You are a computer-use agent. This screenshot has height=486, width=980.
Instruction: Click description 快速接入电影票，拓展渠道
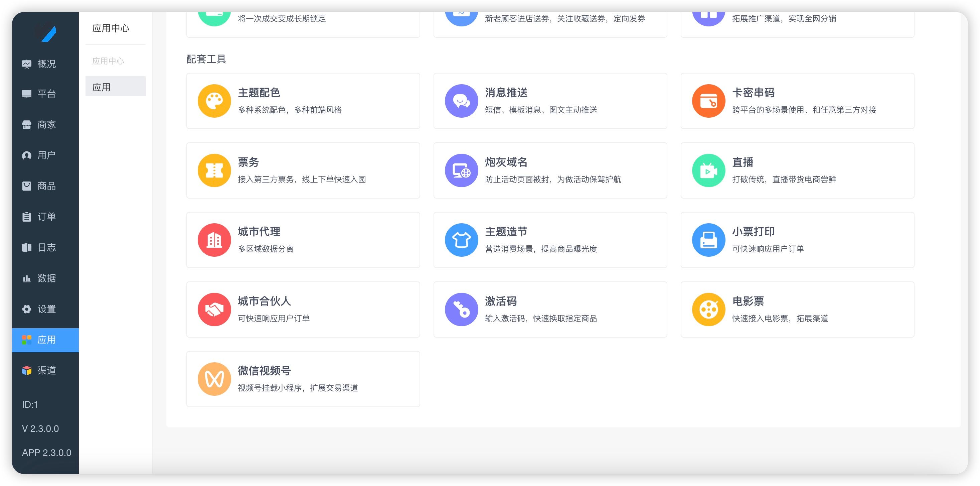(780, 319)
